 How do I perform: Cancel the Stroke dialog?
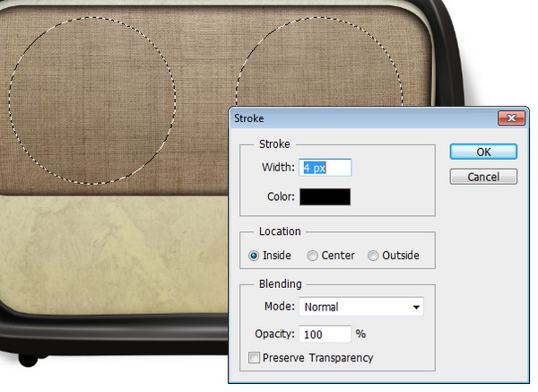(x=483, y=177)
